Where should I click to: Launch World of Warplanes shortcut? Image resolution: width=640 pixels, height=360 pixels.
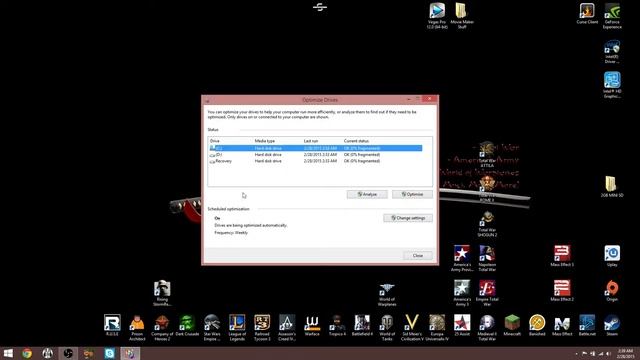(x=387, y=295)
